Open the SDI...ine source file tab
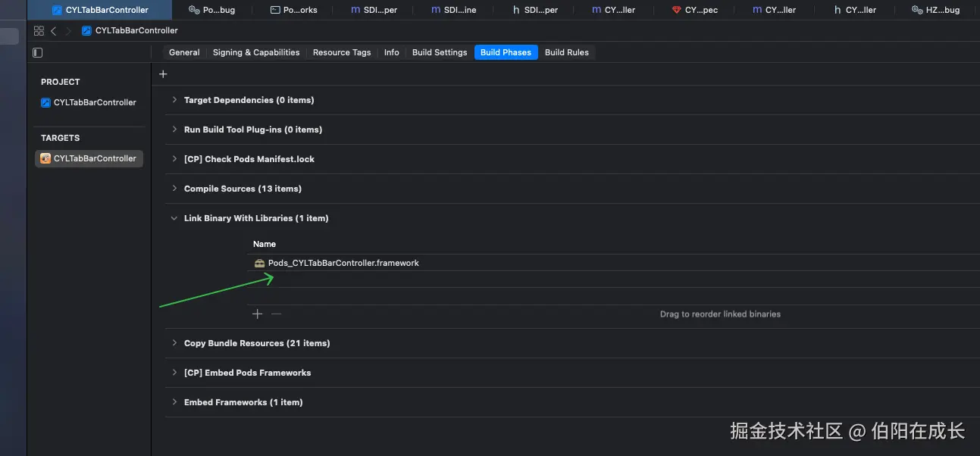 pyautogui.click(x=454, y=10)
